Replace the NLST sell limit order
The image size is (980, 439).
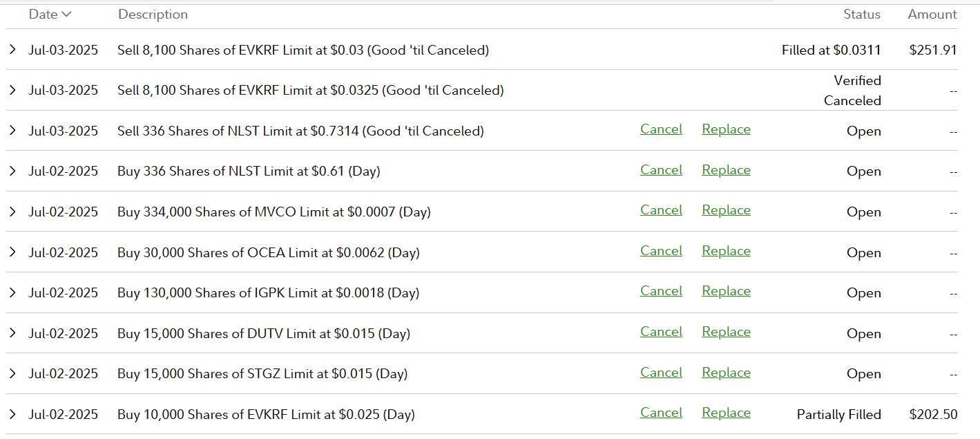pyautogui.click(x=726, y=129)
